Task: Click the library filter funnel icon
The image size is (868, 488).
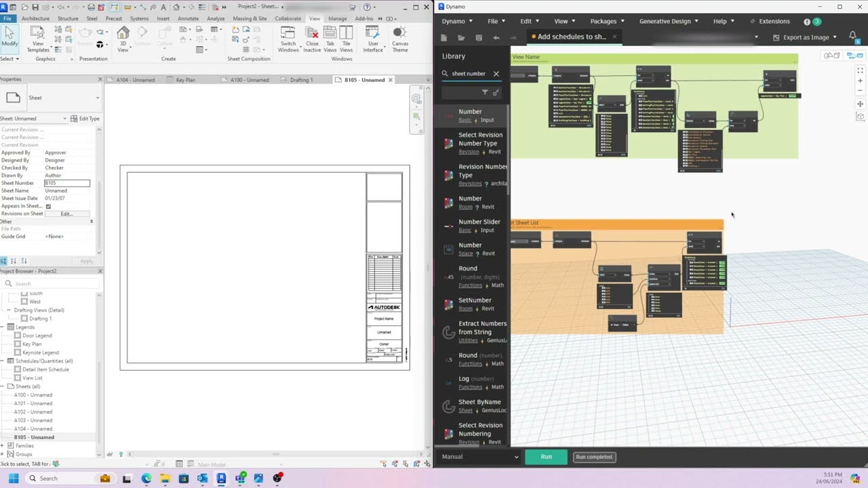Action: (484, 92)
